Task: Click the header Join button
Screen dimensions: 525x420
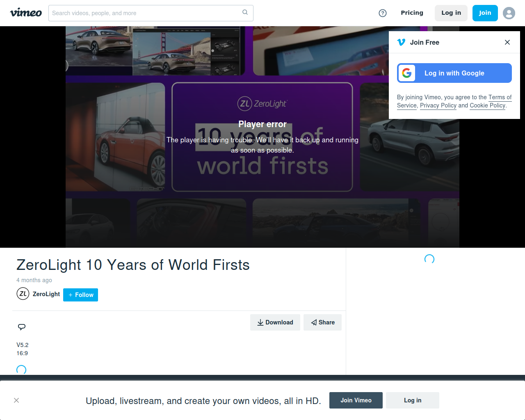Action: pyautogui.click(x=485, y=13)
